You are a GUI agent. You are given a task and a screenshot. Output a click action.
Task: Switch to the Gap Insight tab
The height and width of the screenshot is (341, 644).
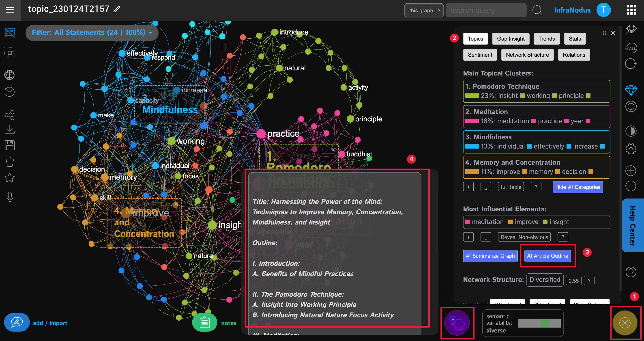[x=511, y=39]
